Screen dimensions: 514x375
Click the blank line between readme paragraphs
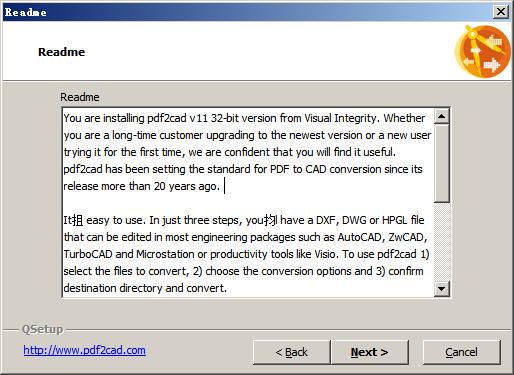[x=248, y=203]
